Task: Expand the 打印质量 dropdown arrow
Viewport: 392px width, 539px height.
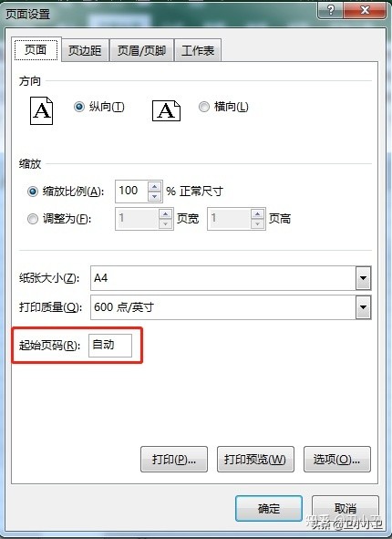Action: (363, 307)
